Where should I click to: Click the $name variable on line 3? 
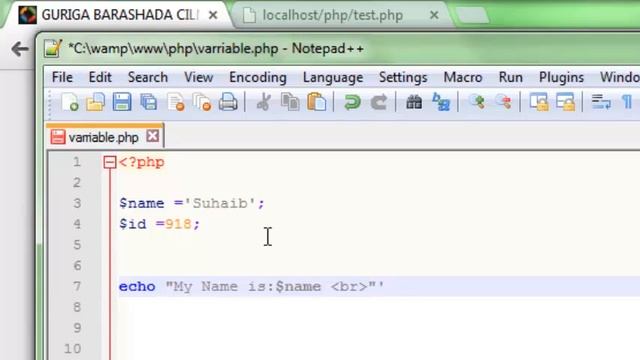tap(142, 203)
